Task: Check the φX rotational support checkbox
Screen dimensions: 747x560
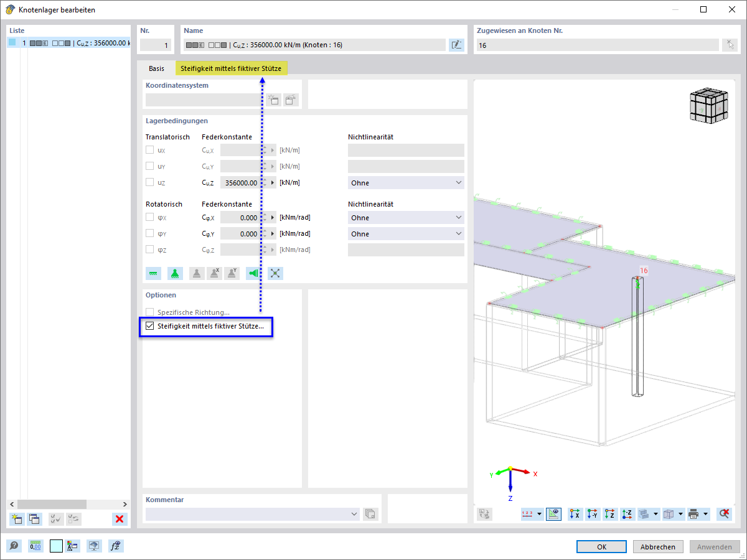Action: tap(149, 217)
